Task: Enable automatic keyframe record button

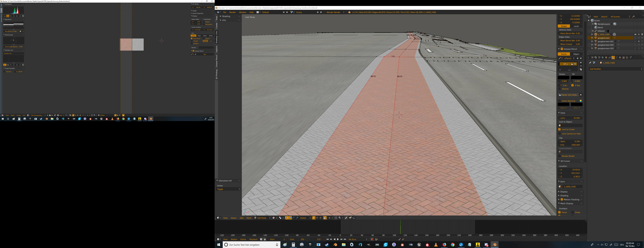Action: pyautogui.click(x=372, y=239)
